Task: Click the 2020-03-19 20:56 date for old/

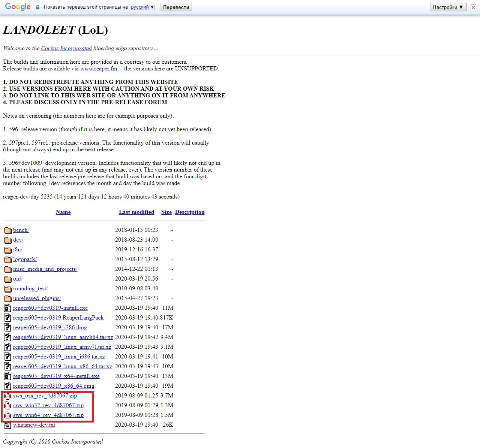Action: pos(136,279)
